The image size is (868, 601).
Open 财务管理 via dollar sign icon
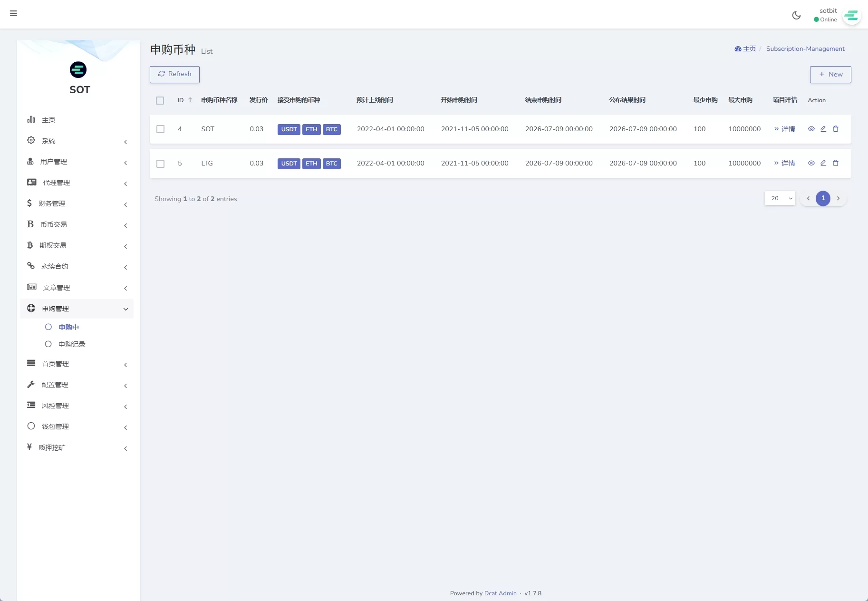pos(30,203)
